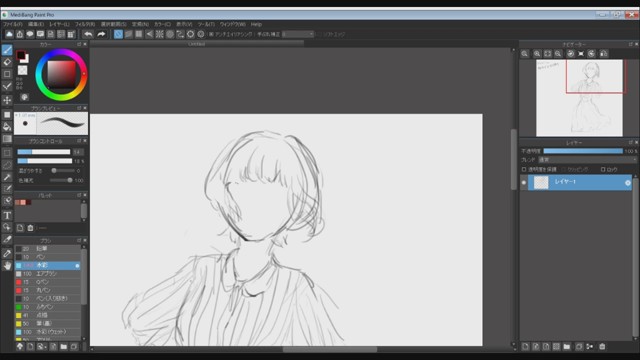Select the Text tool

click(7, 215)
